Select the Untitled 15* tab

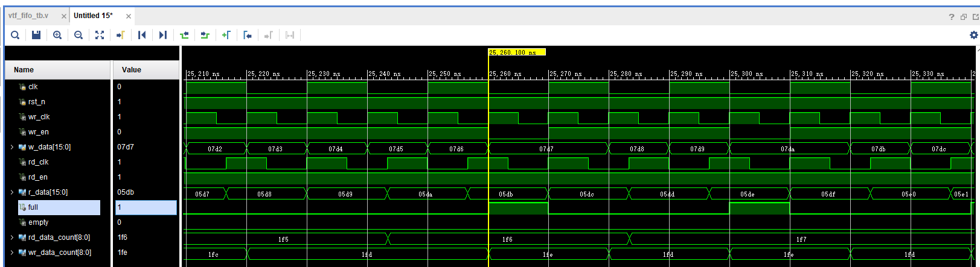pyautogui.click(x=93, y=16)
